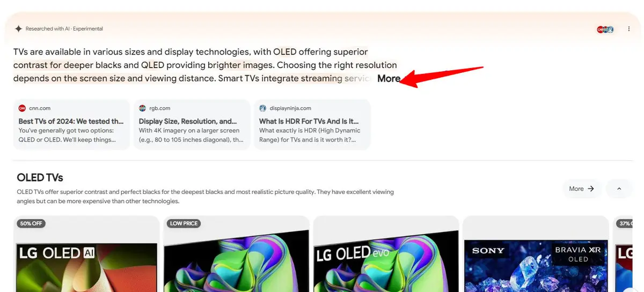Open the Display Size, Resolution article card
The height and width of the screenshot is (292, 644).
(x=192, y=124)
